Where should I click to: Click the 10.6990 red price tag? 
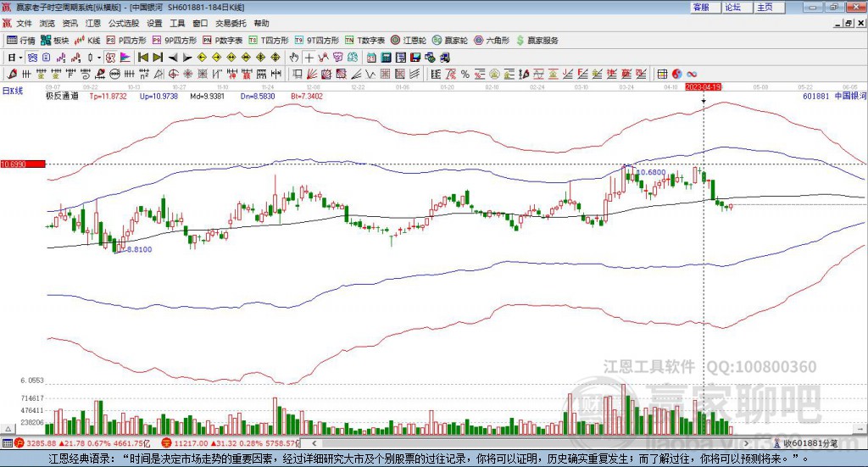(23, 164)
